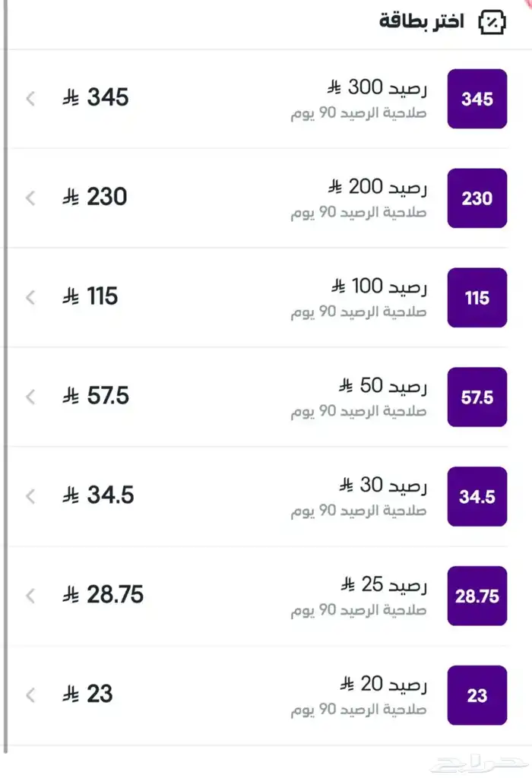Tap the discount coupon icon beside اختر بطاقة
The width and height of the screenshot is (532, 778).
click(x=493, y=21)
